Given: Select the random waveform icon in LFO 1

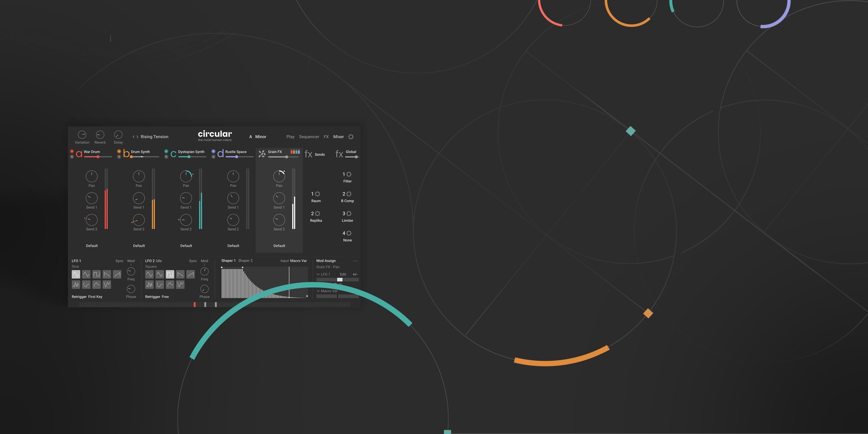Looking at the screenshot, I should [x=76, y=285].
